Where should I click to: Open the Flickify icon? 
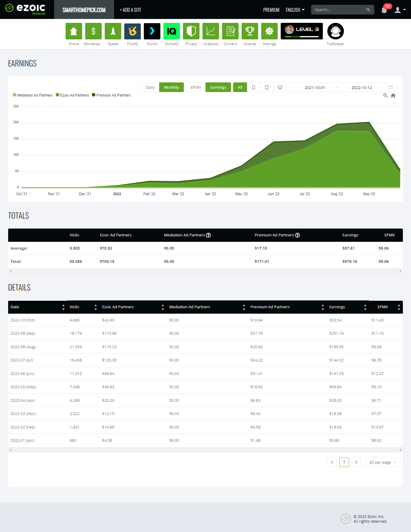point(132,31)
